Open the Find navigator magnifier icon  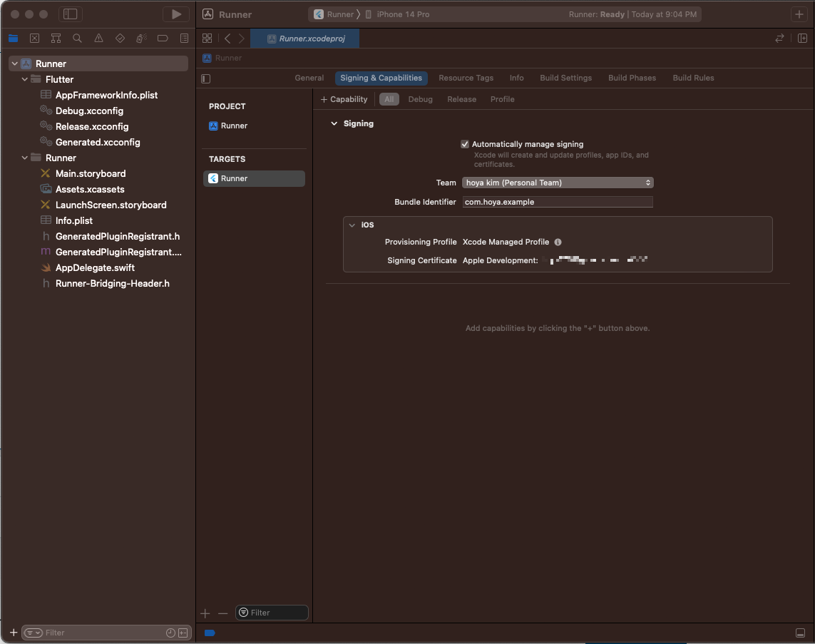tap(77, 38)
